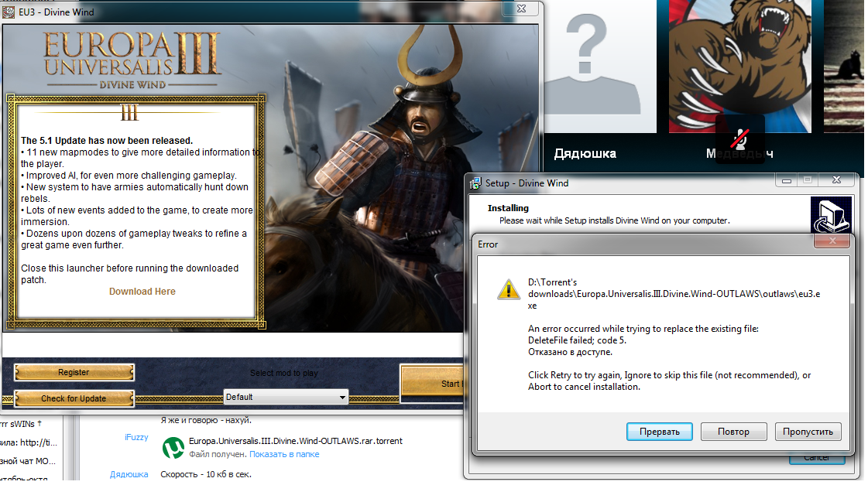Click the Start button in EU3 launcher
This screenshot has height=485, width=868.
(432, 383)
